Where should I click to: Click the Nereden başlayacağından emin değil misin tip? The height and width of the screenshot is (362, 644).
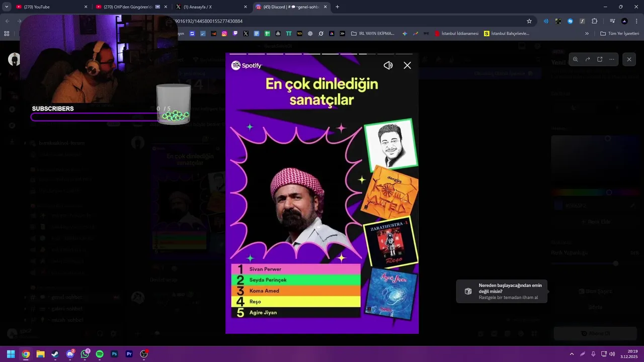pos(502,291)
